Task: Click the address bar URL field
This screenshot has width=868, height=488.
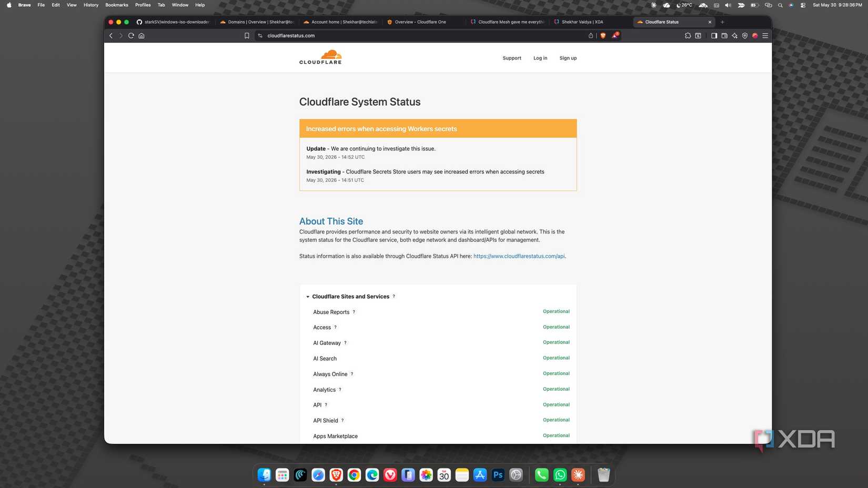Action: (421, 36)
